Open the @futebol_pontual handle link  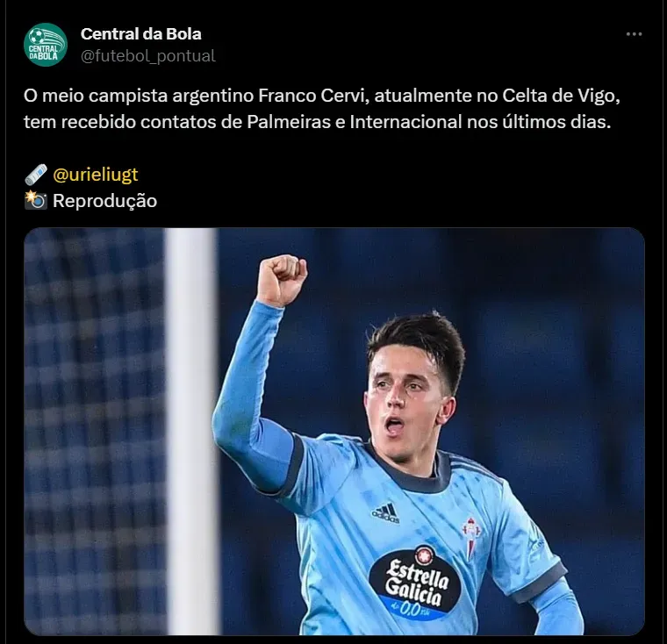(x=148, y=56)
